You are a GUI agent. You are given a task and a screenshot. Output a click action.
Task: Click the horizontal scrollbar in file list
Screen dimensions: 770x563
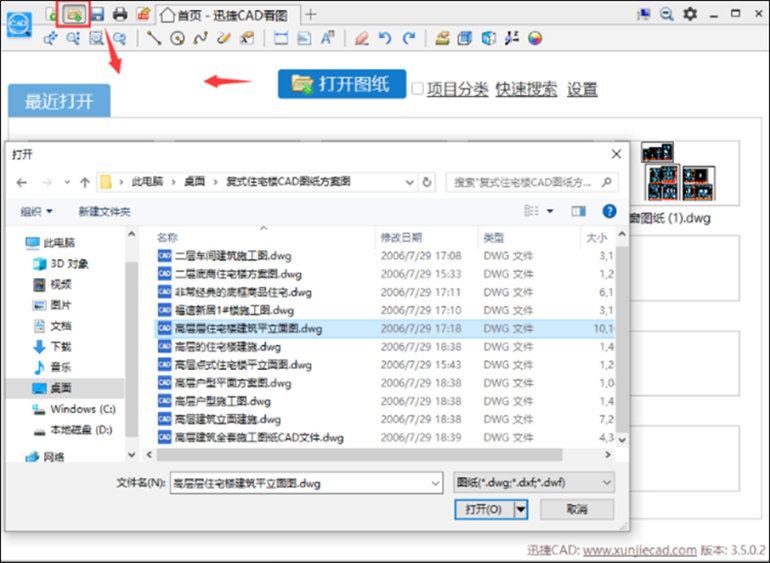(x=359, y=455)
